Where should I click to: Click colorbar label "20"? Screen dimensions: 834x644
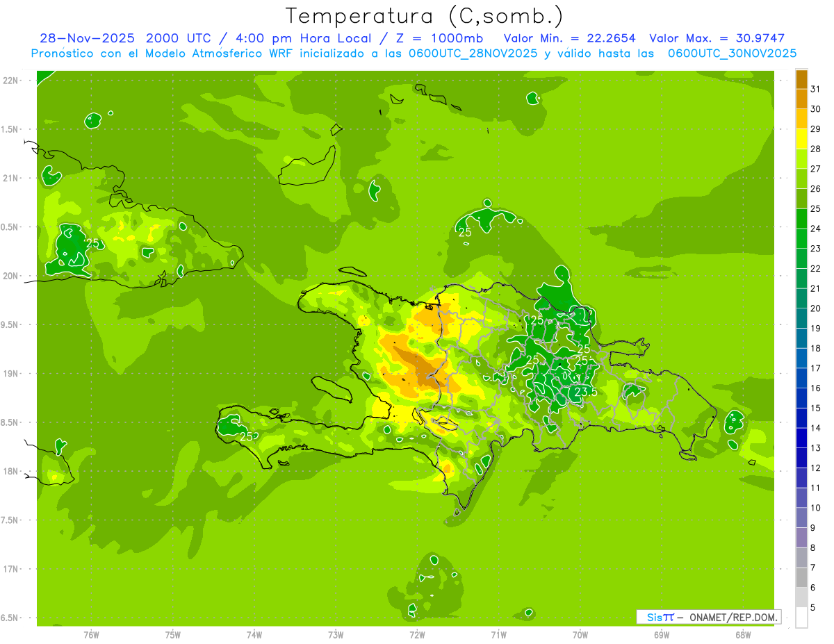pyautogui.click(x=816, y=308)
